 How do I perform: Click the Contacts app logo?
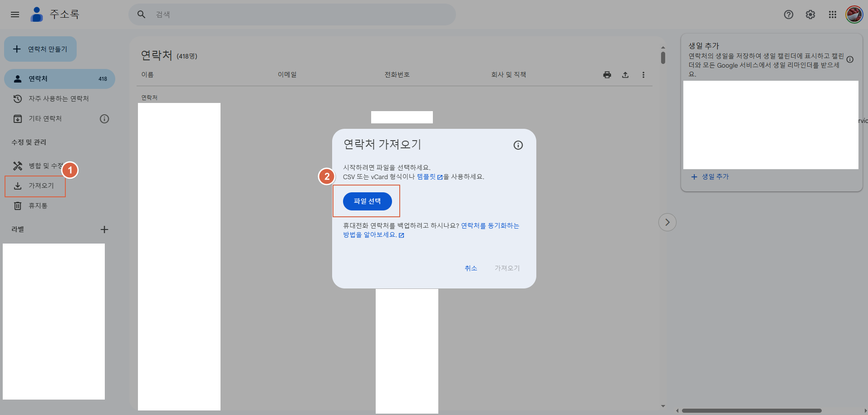point(36,15)
